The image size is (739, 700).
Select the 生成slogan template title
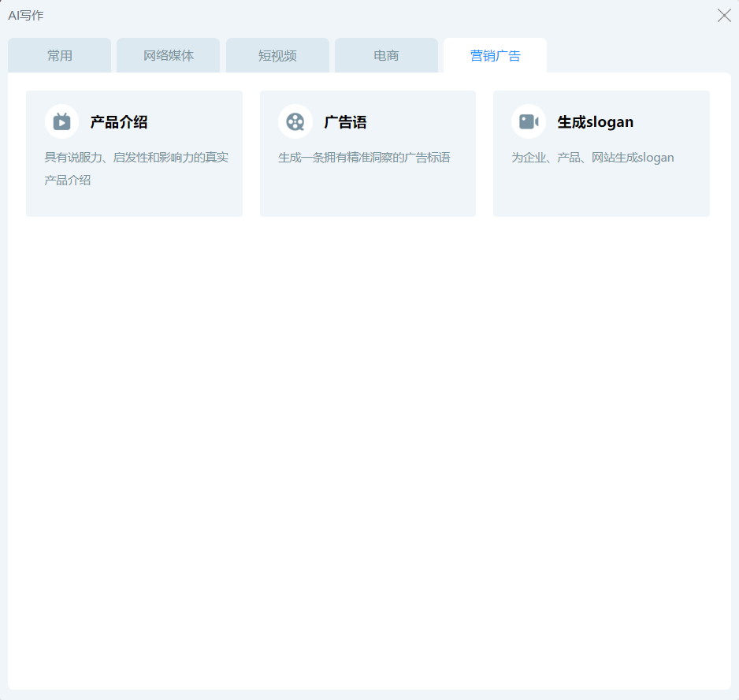[596, 122]
